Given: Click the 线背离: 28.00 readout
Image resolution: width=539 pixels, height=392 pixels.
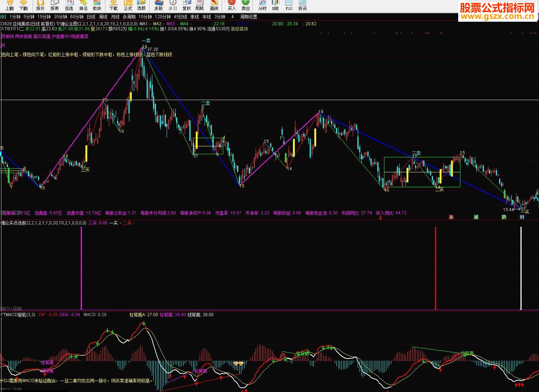Looking at the screenshot, I should (x=200, y=315).
